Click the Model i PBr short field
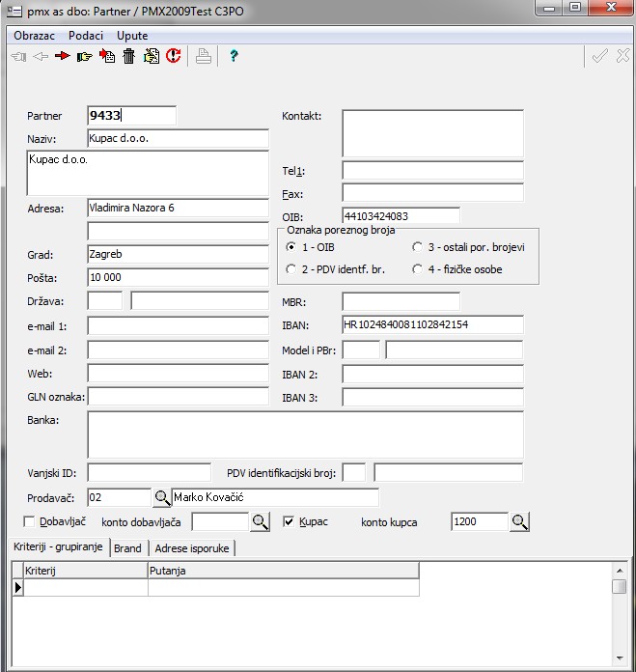The height and width of the screenshot is (672, 636). tap(361, 350)
